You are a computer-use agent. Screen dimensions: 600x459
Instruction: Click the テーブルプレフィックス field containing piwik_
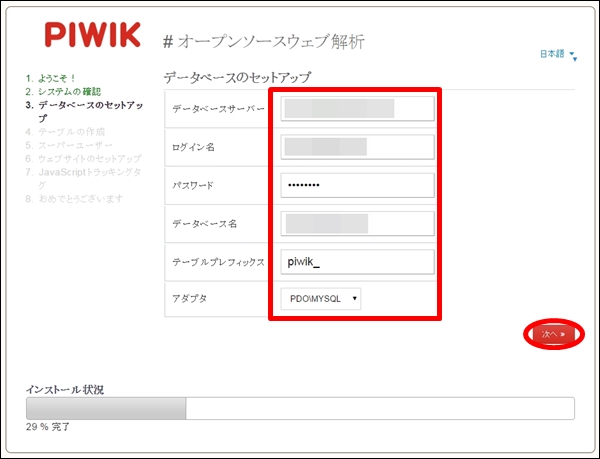click(x=357, y=262)
